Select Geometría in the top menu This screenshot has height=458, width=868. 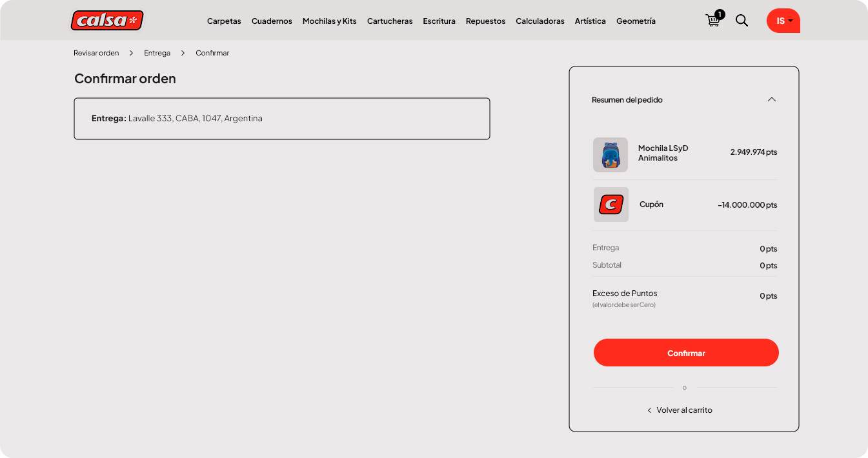pos(636,21)
